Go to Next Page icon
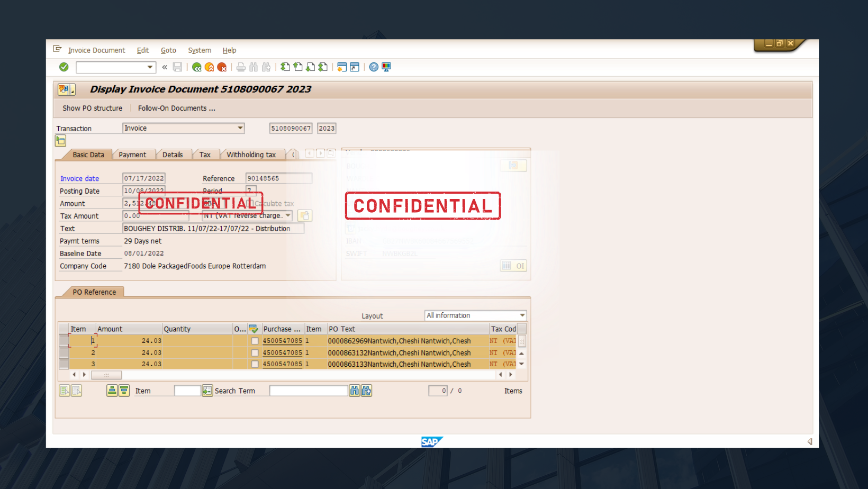 point(311,67)
